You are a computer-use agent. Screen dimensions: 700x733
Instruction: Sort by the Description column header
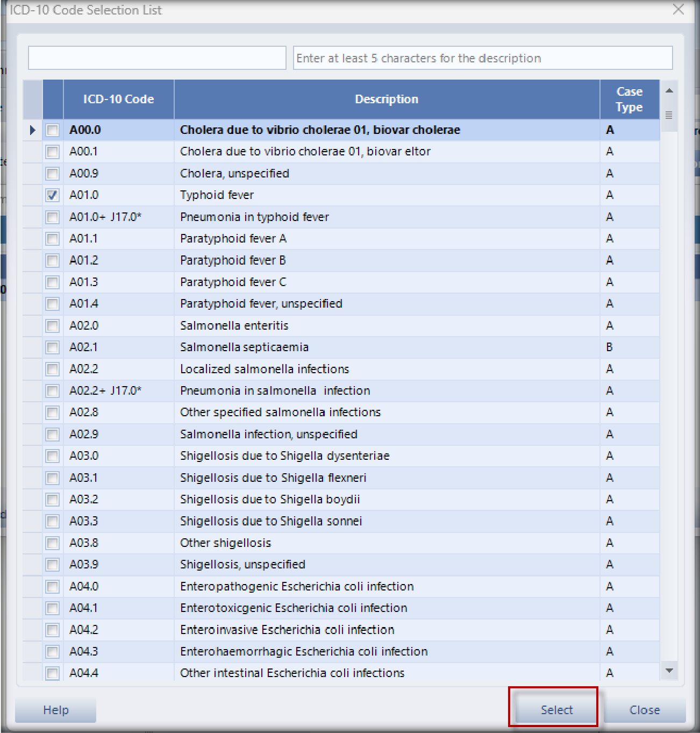[387, 99]
